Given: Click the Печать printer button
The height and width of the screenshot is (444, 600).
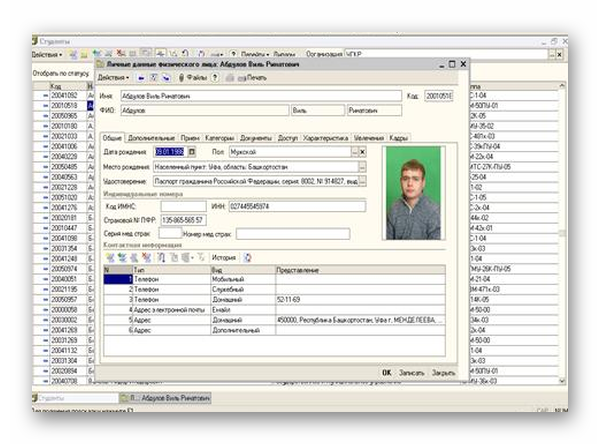Looking at the screenshot, I should pyautogui.click(x=251, y=77).
